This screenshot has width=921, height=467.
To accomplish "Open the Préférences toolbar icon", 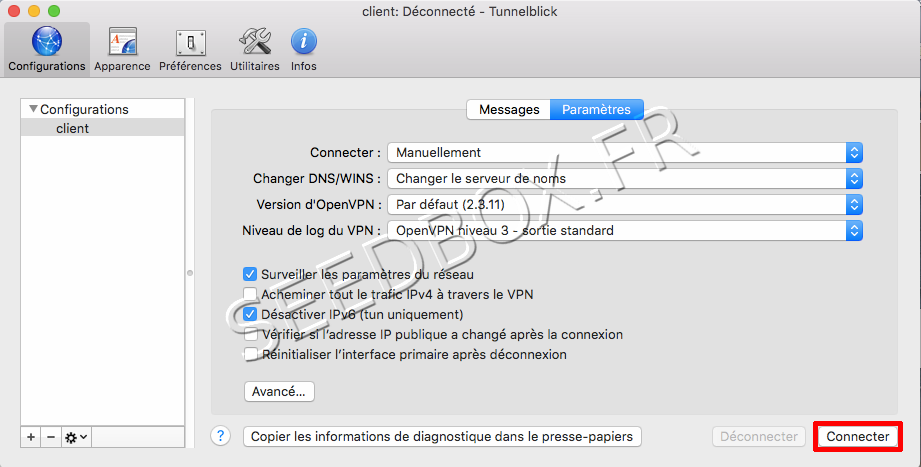I will [190, 49].
